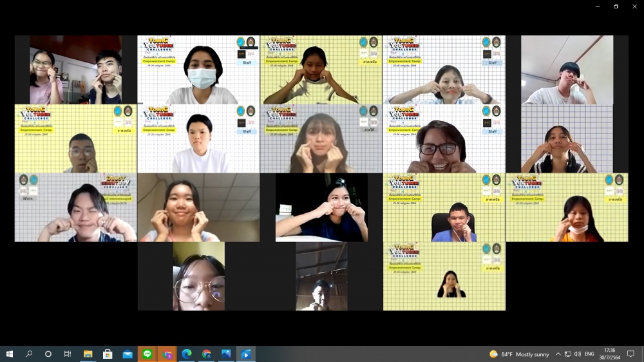
Task: Switch input language via ENG indicator
Action: pyautogui.click(x=589, y=354)
